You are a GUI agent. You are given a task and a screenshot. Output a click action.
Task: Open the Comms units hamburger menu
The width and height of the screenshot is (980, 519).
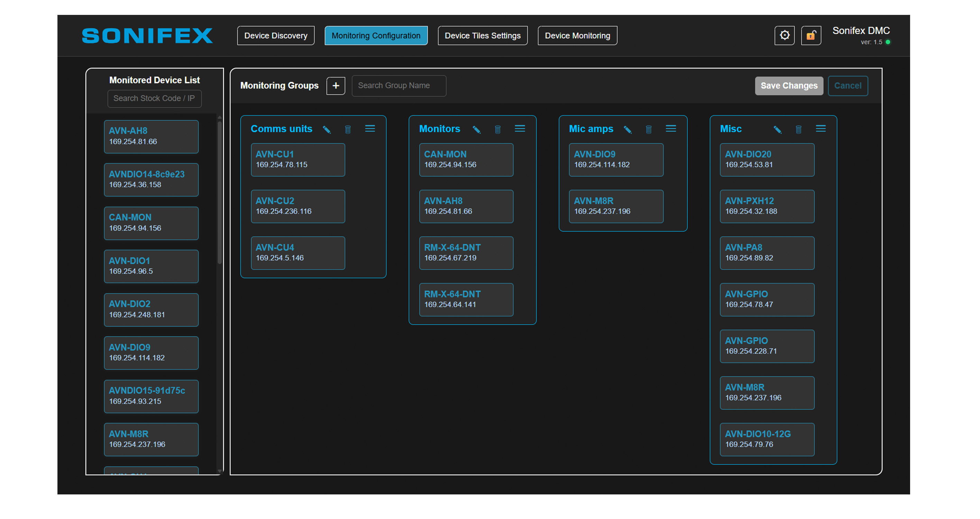pos(370,129)
